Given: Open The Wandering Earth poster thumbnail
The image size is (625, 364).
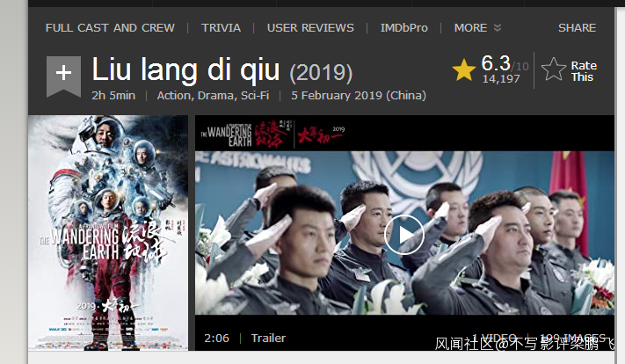Looking at the screenshot, I should [108, 233].
